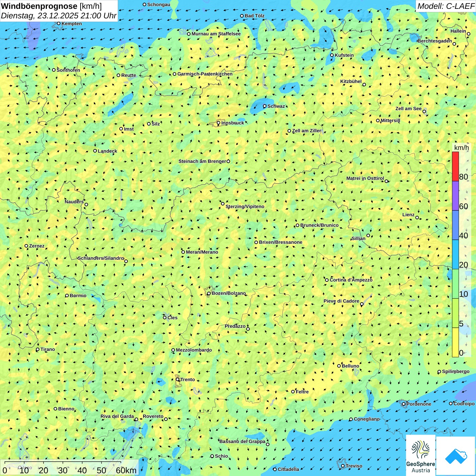Click the Windböenprognose title text
The width and height of the screenshot is (476, 476).
(x=39, y=6)
